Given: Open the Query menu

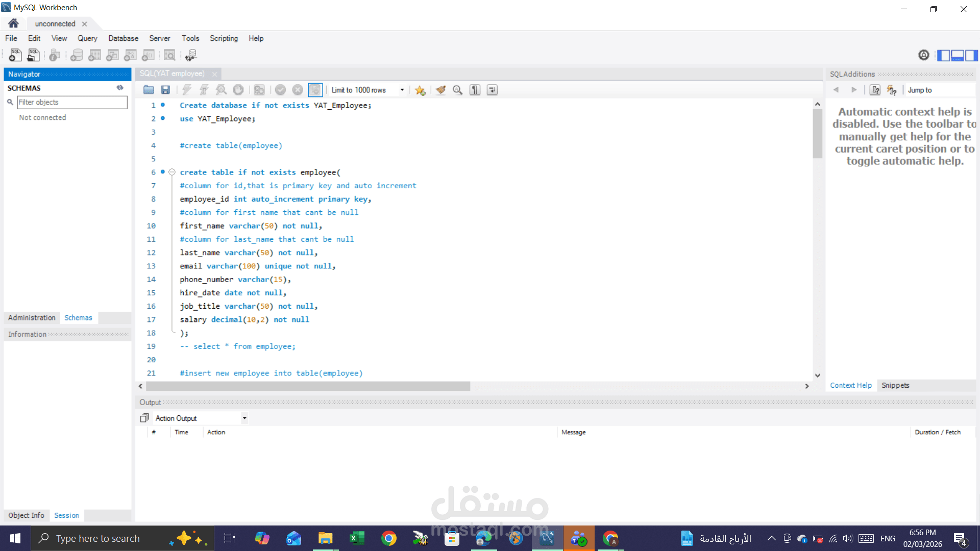Looking at the screenshot, I should 87,38.
